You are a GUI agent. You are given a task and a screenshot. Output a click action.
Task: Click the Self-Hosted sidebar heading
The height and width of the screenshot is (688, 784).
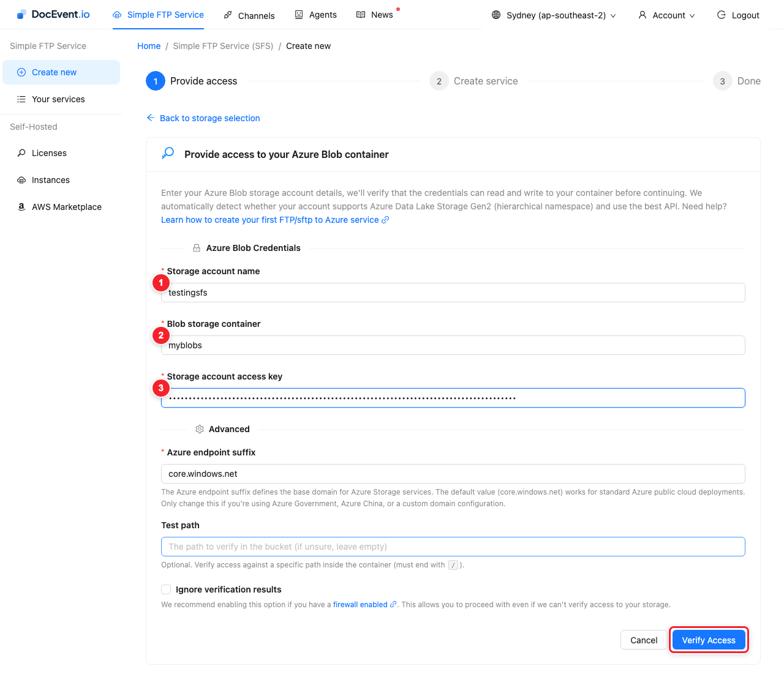pyautogui.click(x=34, y=127)
